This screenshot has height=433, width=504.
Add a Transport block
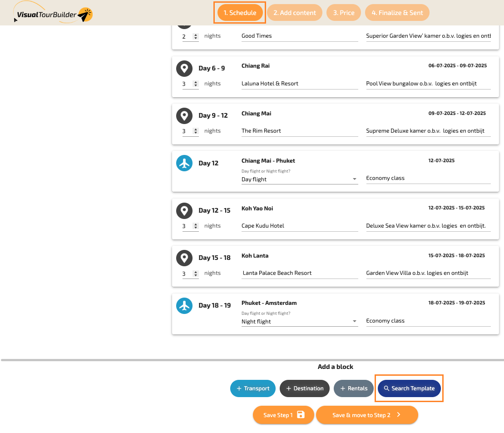252,388
